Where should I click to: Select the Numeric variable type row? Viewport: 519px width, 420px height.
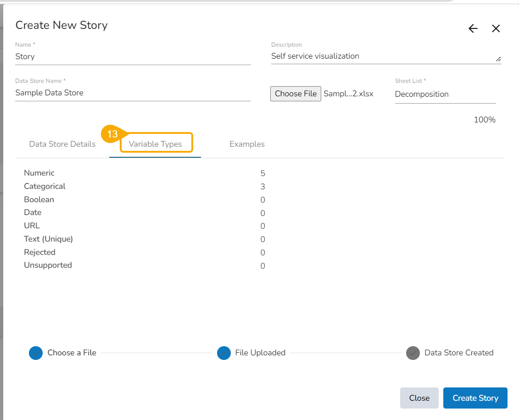[39, 173]
